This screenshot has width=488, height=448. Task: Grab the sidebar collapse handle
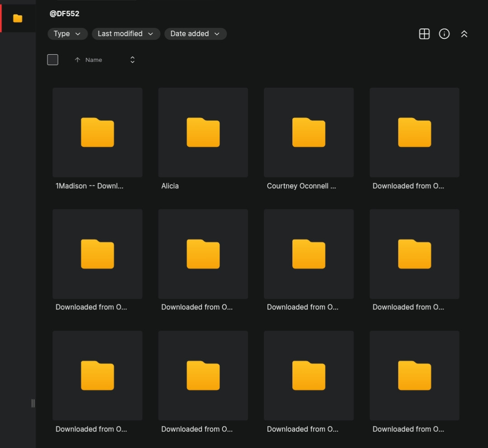[33, 403]
